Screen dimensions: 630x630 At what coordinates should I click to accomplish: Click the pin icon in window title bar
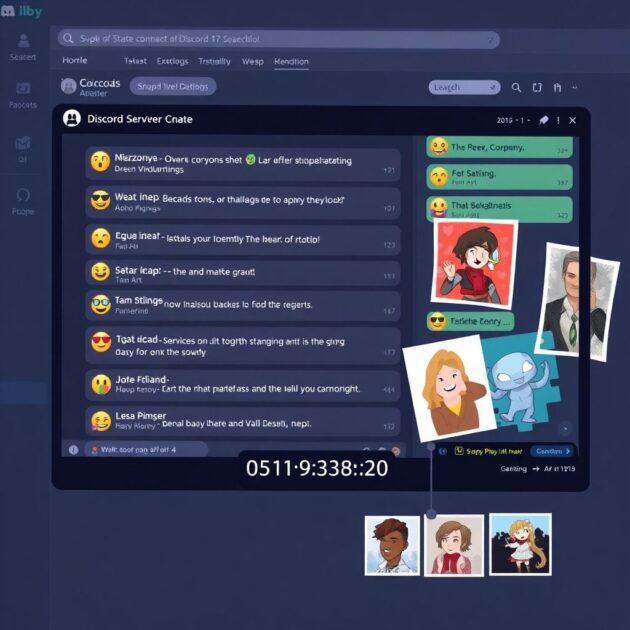pos(544,120)
